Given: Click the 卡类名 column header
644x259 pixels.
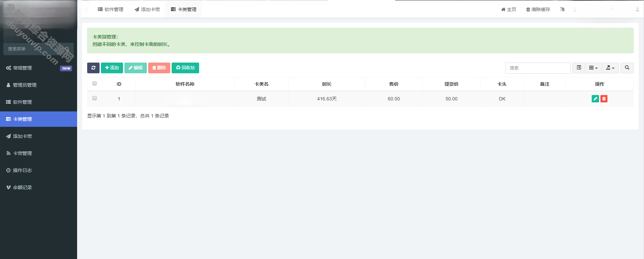Looking at the screenshot, I should pos(261,84).
